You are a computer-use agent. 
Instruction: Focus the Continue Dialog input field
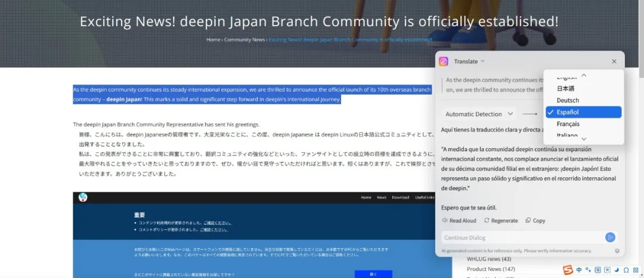point(522,238)
